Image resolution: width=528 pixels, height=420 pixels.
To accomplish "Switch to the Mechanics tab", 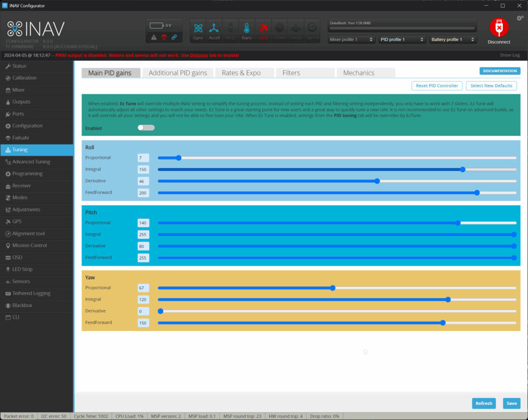I will (x=366, y=73).
